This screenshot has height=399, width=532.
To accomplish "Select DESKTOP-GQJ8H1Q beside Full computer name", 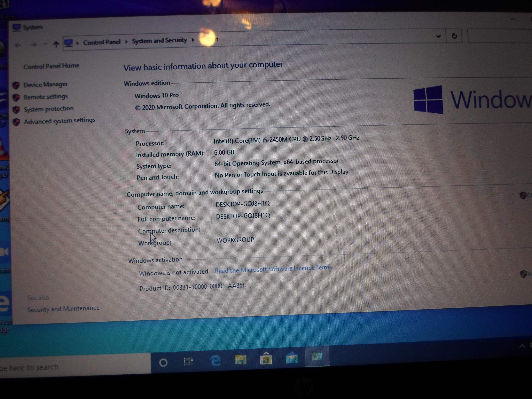I will (243, 216).
